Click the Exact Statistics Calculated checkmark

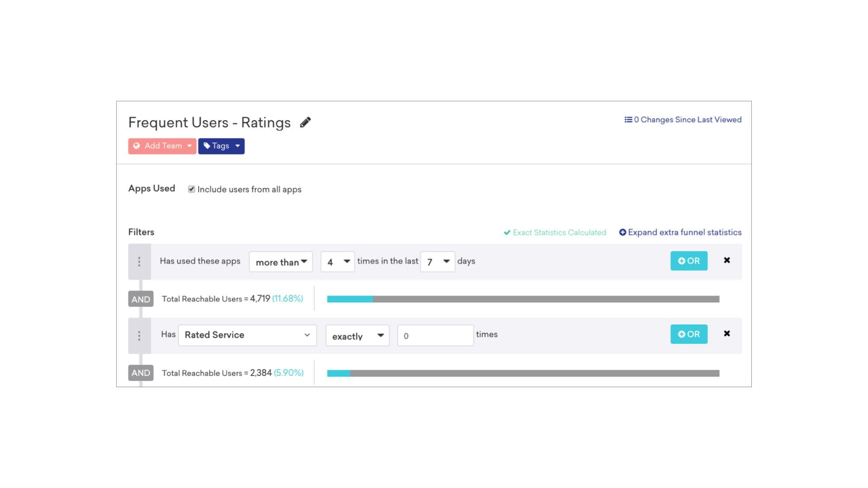[507, 233]
